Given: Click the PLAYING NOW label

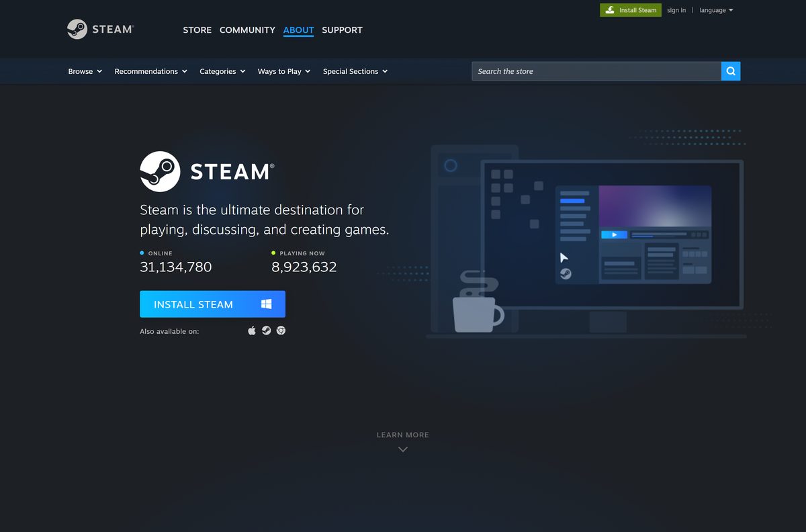Looking at the screenshot, I should point(302,253).
